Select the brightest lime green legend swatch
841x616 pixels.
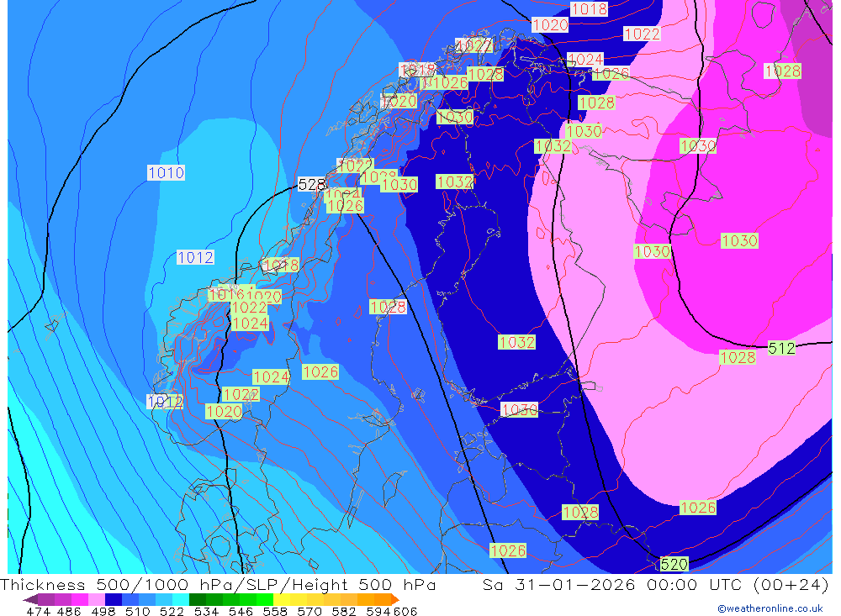tap(265, 599)
